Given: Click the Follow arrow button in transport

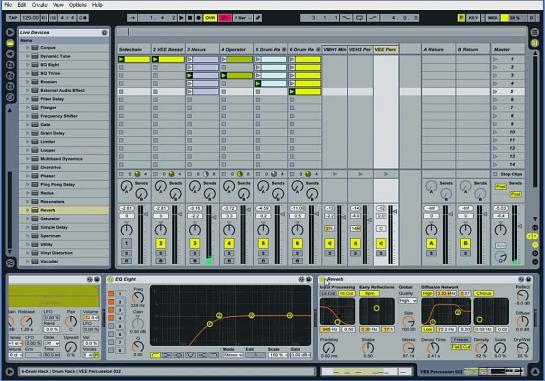Looking at the screenshot, I should (x=132, y=18).
